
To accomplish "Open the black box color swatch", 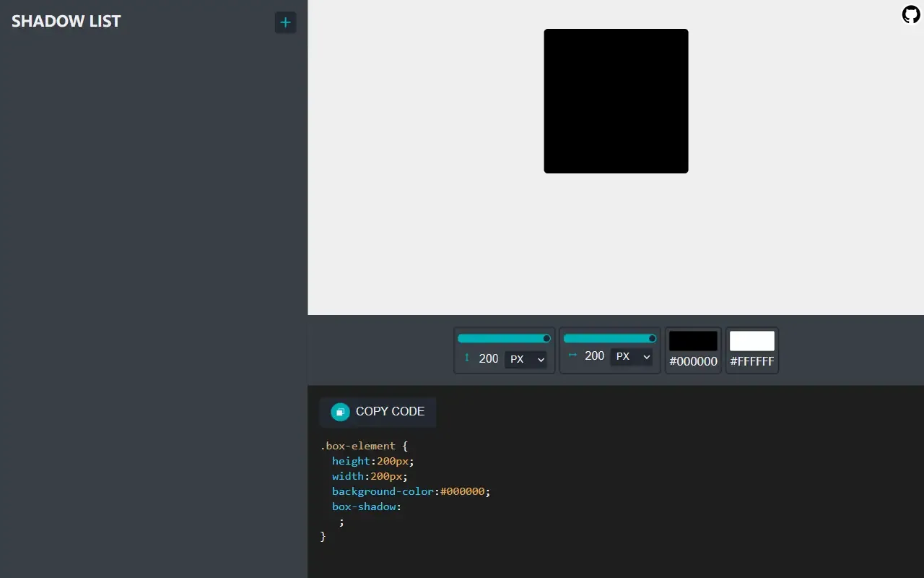I will point(693,341).
